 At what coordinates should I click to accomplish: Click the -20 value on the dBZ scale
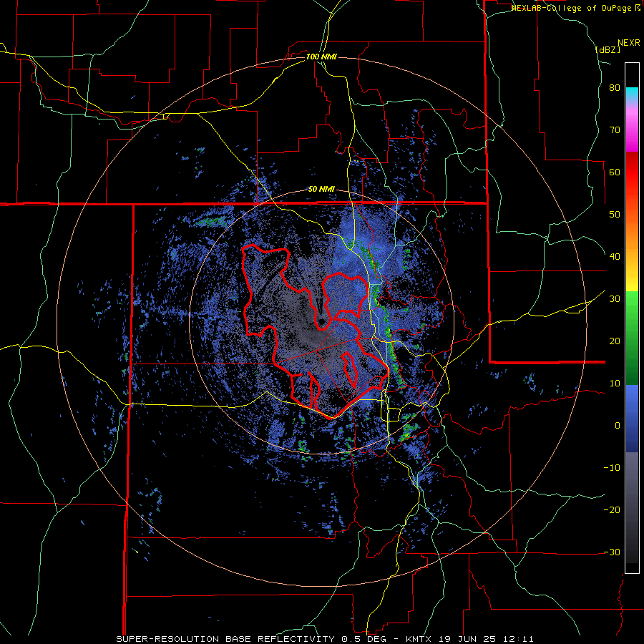point(612,509)
